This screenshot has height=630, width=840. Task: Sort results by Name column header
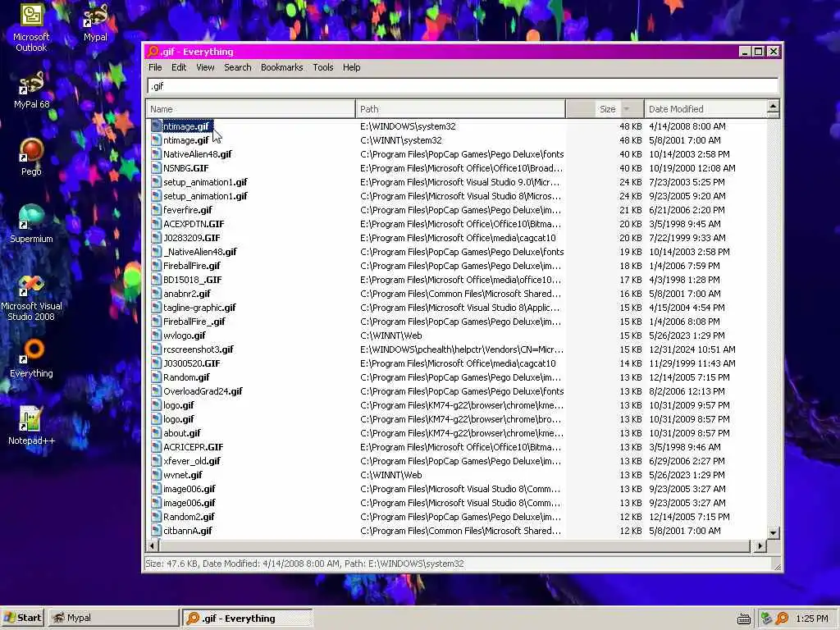click(x=251, y=109)
